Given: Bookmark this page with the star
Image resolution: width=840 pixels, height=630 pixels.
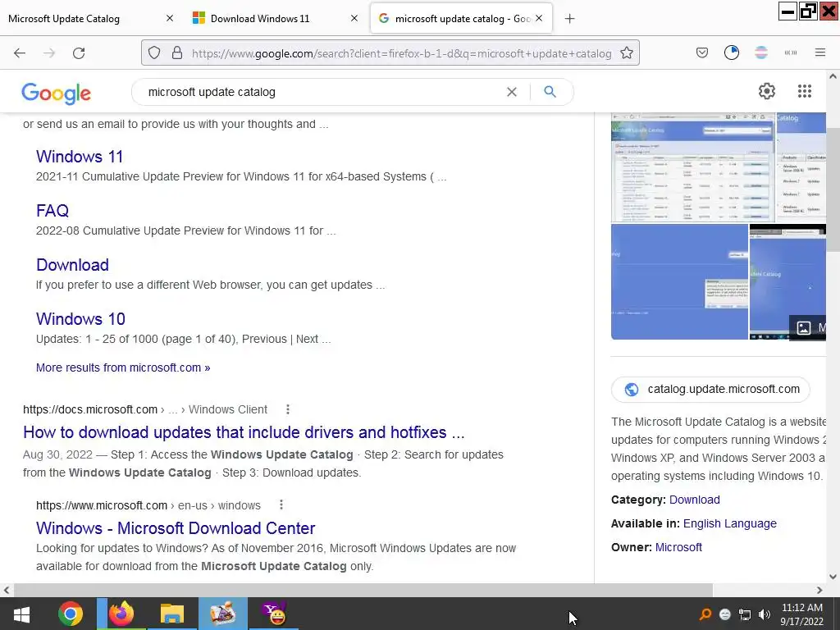Looking at the screenshot, I should pos(626,53).
